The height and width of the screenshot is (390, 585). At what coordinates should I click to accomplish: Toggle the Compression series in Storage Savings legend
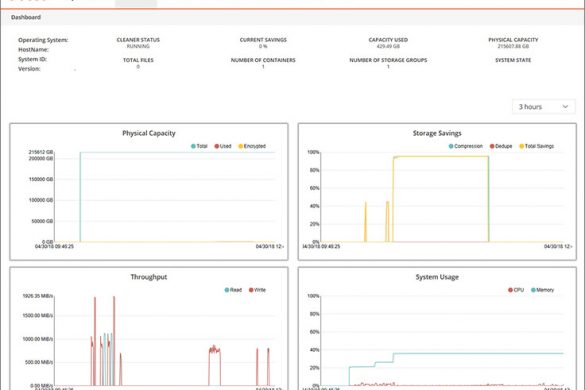pos(466,146)
